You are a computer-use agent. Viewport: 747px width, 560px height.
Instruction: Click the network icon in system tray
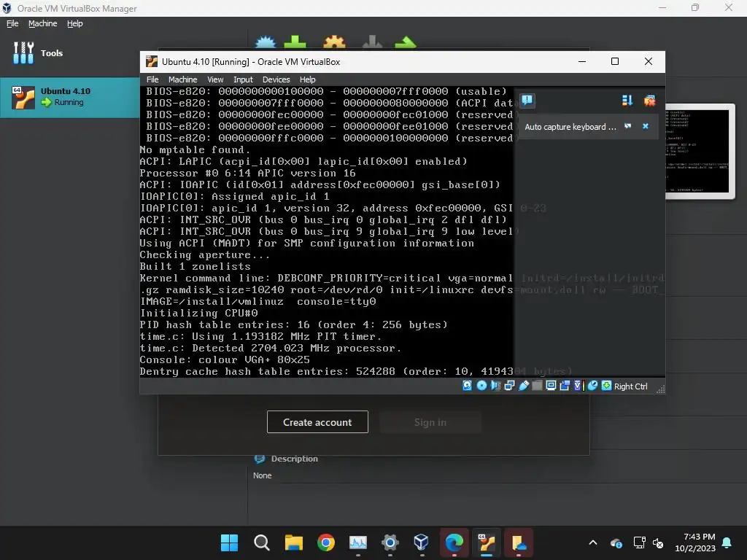point(639,542)
